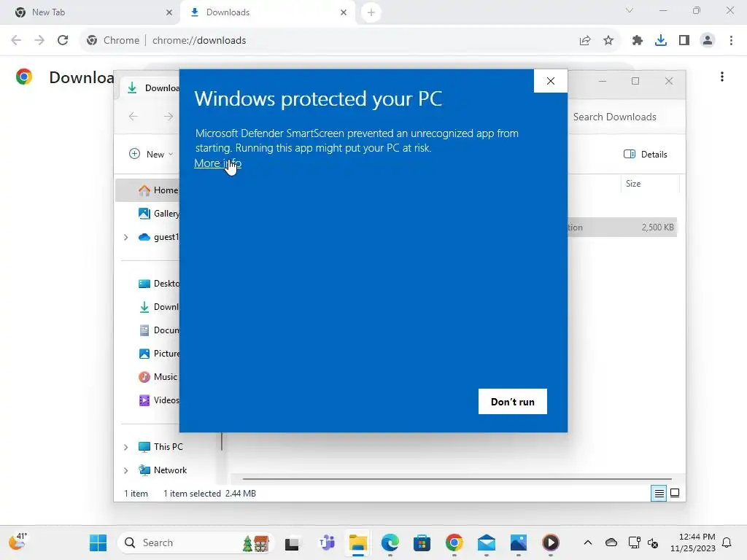Open Task View on taskbar
Screen dimensions: 747x560
click(x=292, y=542)
